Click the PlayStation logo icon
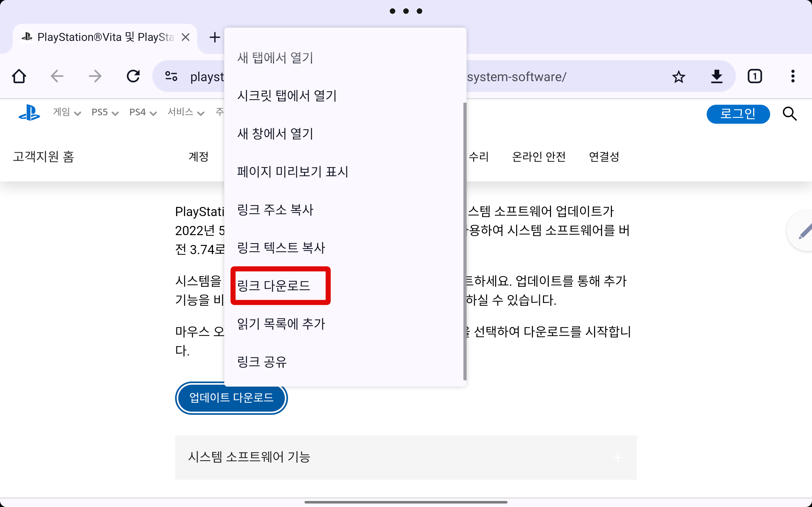 [29, 113]
